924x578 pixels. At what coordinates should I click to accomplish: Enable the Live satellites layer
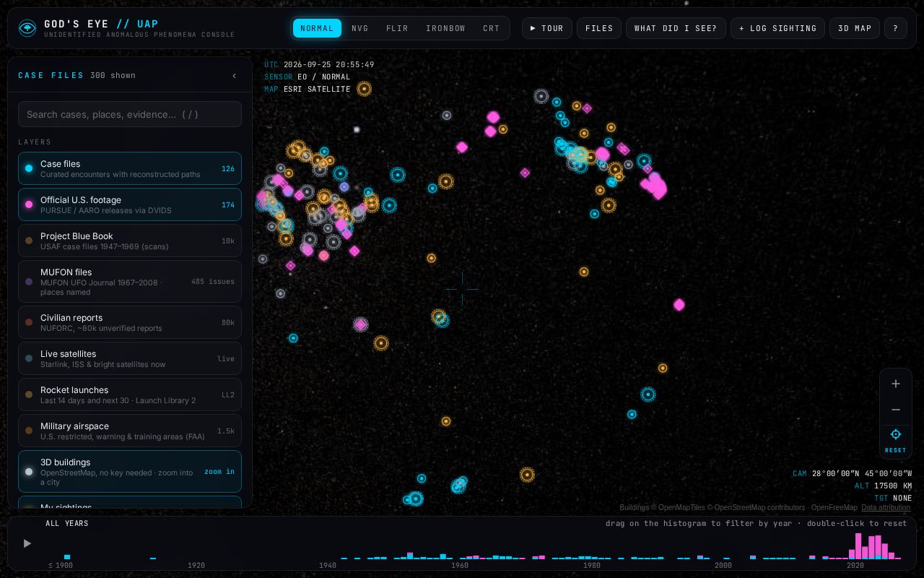click(130, 358)
